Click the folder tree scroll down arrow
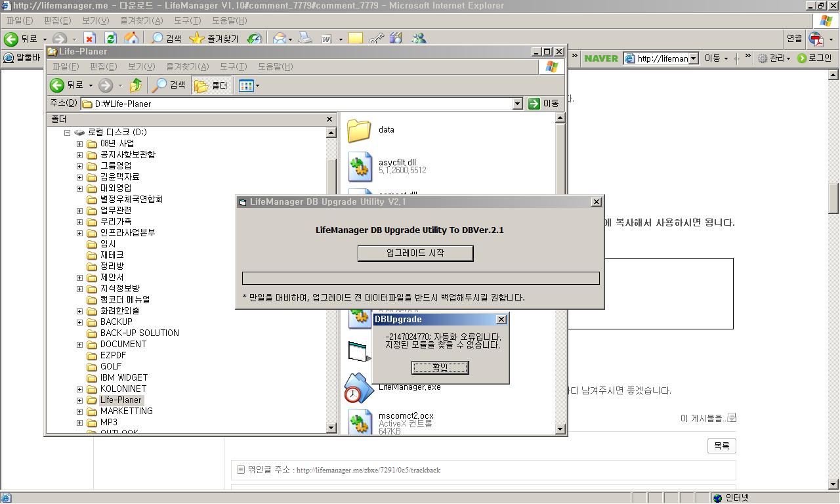Viewport: 840px width, 504px height. coord(331,428)
